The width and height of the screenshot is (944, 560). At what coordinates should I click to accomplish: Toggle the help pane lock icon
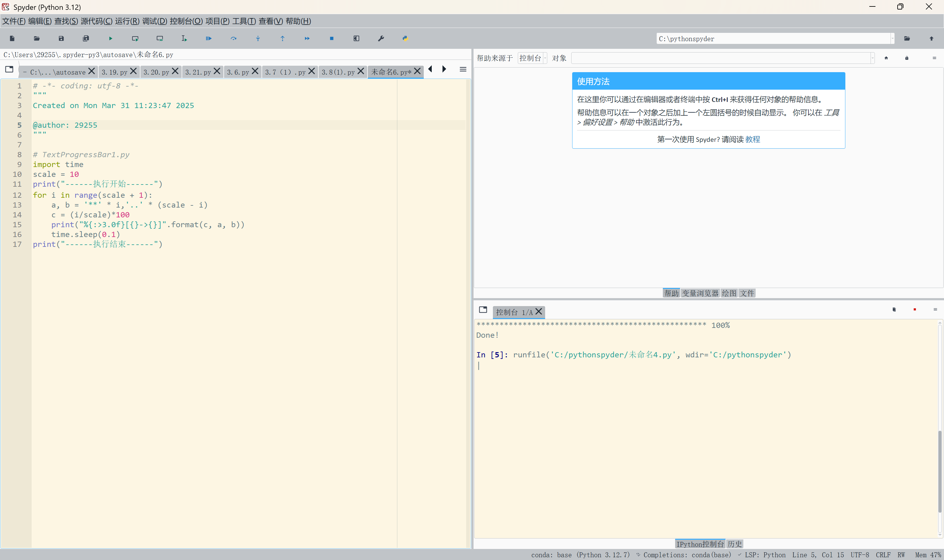[907, 58]
